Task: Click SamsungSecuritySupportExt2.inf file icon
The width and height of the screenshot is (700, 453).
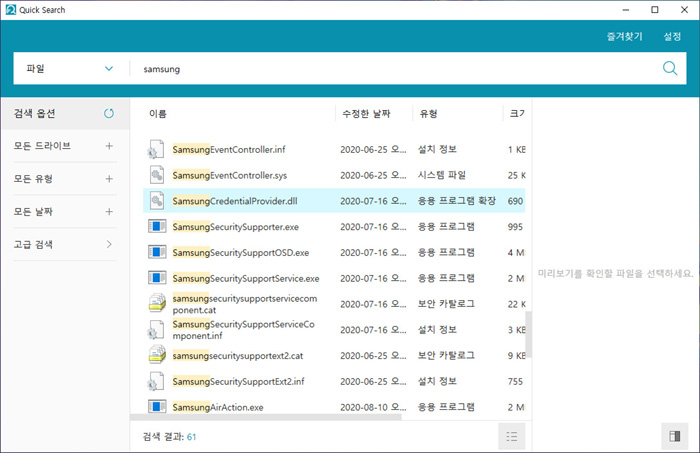Action: [156, 382]
